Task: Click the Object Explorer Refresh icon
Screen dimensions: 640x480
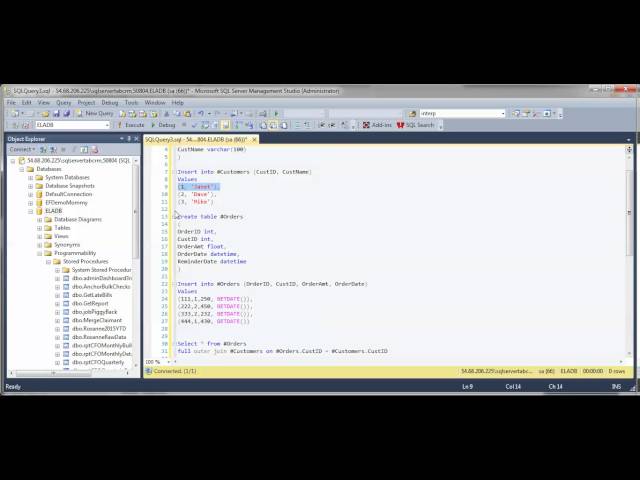Action: point(84,150)
